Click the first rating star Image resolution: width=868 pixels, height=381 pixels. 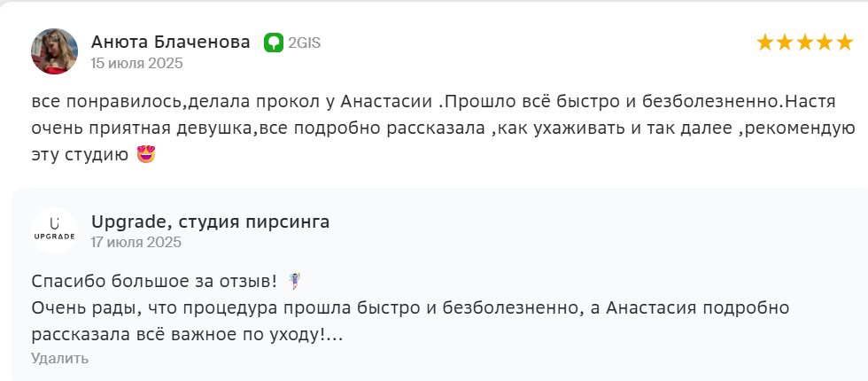click(765, 43)
